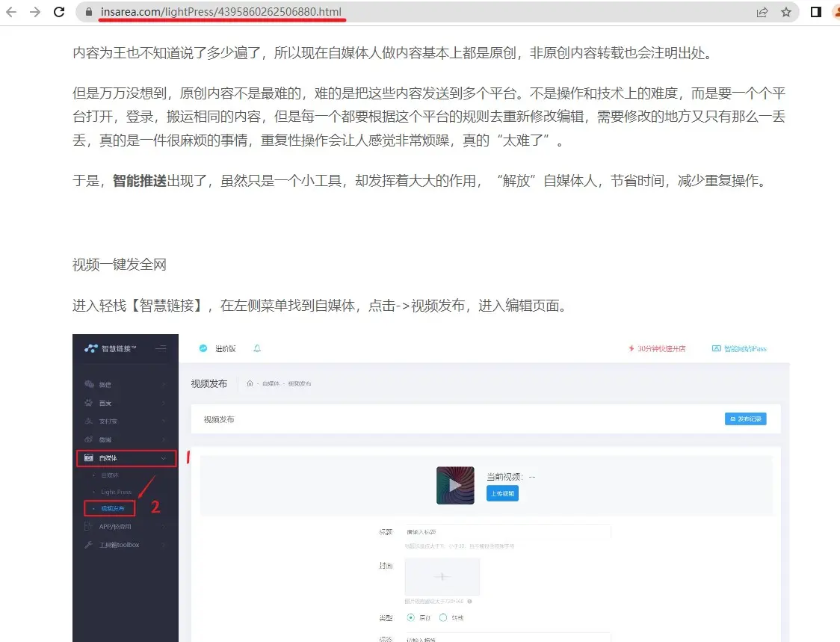Click the blue 上传视频 button
840x642 pixels.
click(502, 494)
